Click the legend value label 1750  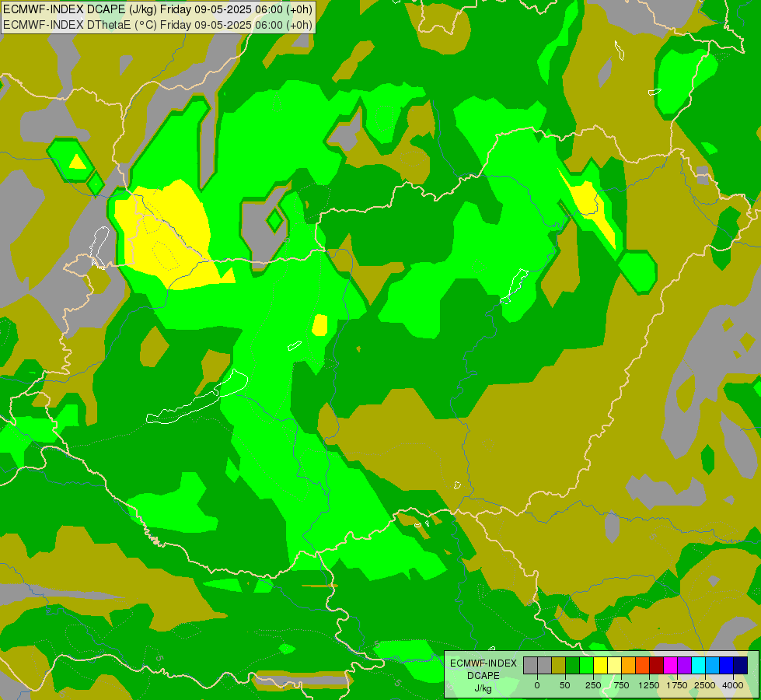[x=677, y=685]
